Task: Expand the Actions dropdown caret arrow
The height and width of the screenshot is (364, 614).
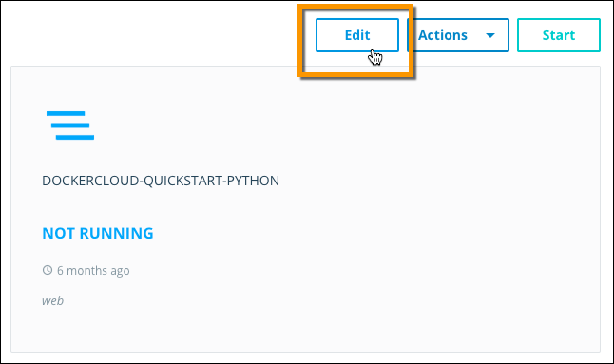Action: click(489, 35)
